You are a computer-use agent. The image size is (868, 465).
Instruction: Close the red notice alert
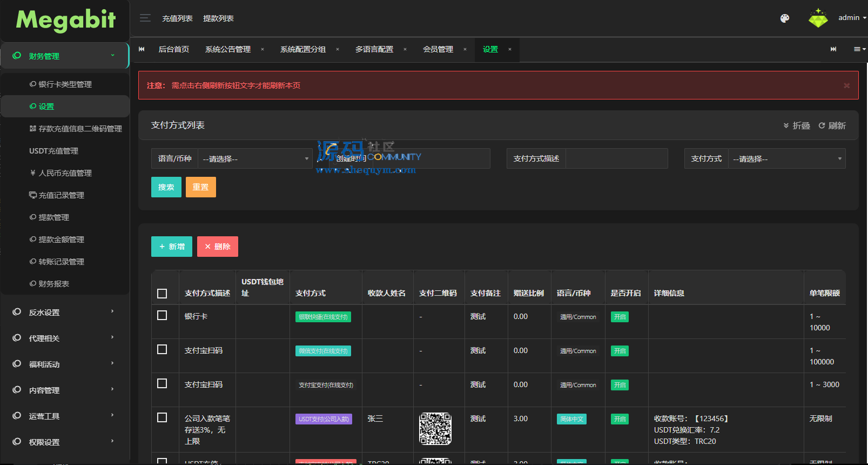846,85
